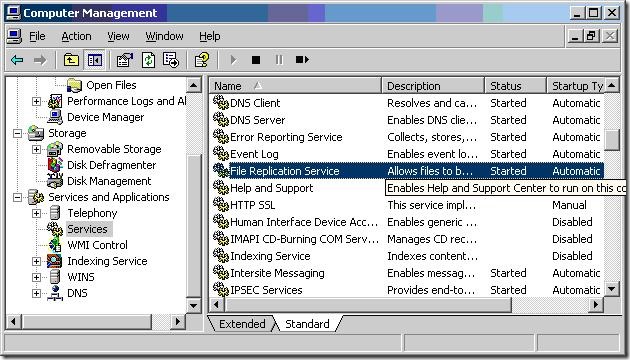The height and width of the screenshot is (360, 630).
Task: Click the Up one level folder icon
Action: tap(71, 60)
